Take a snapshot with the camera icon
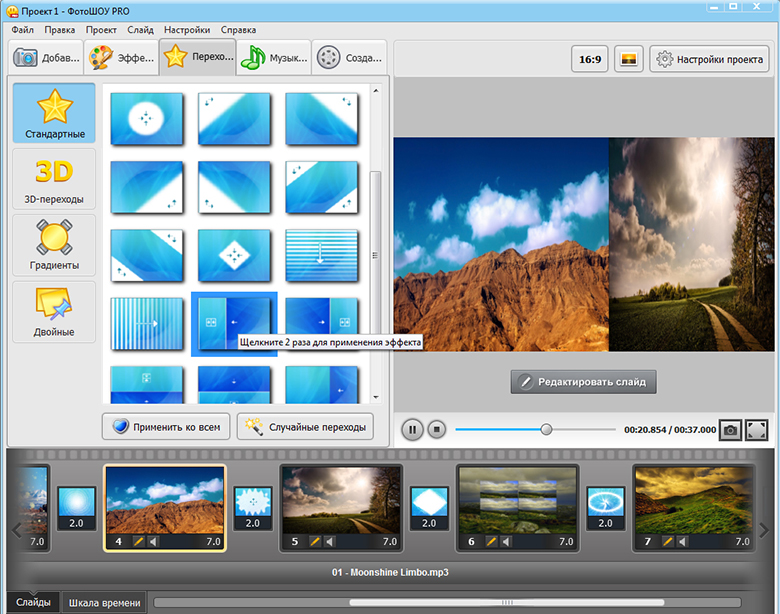The height and width of the screenshot is (614, 780). (x=731, y=429)
